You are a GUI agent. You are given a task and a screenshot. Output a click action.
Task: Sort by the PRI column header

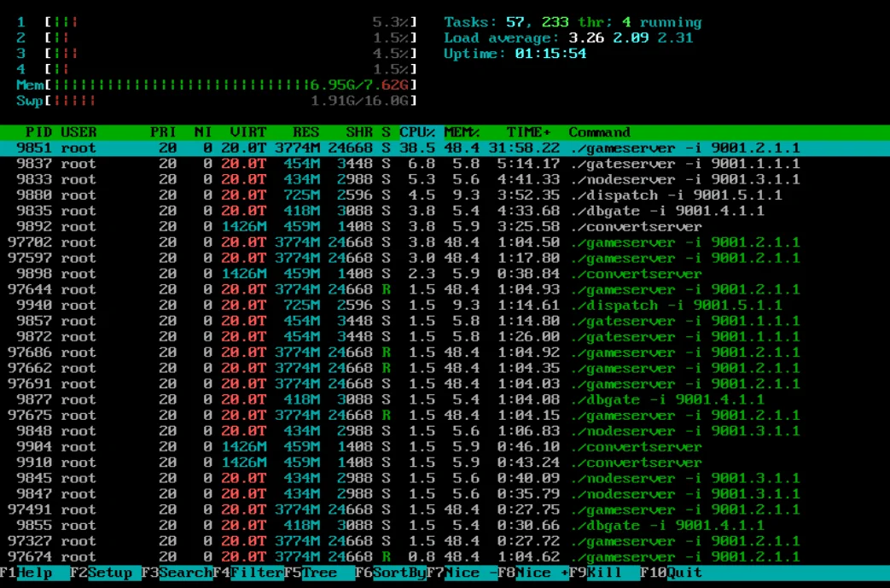click(x=163, y=132)
